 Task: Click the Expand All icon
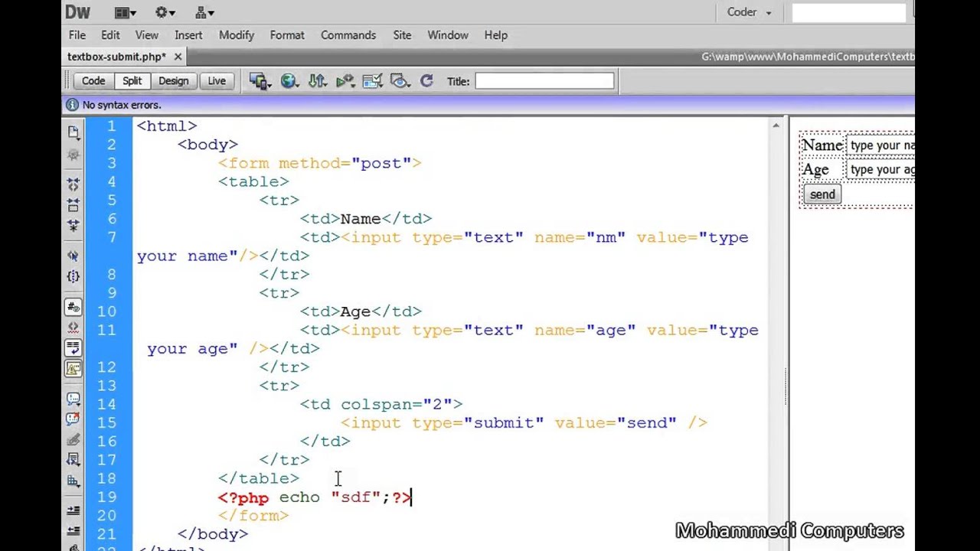click(73, 225)
